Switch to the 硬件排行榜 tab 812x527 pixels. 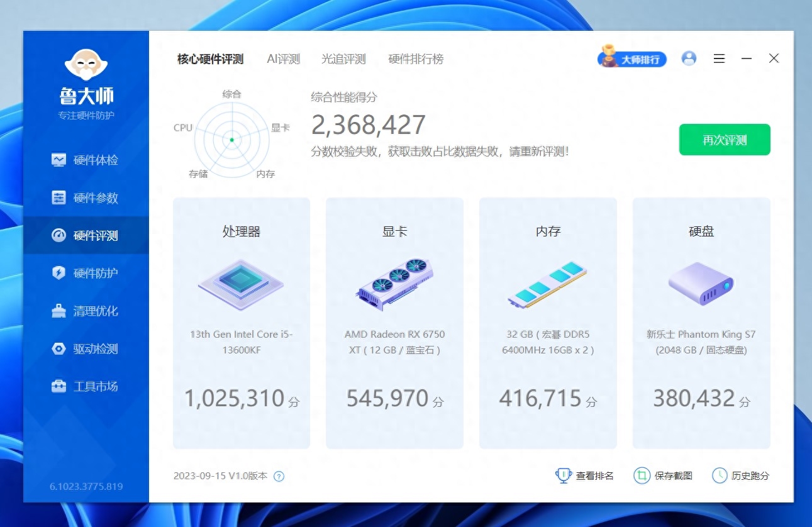[x=416, y=59]
